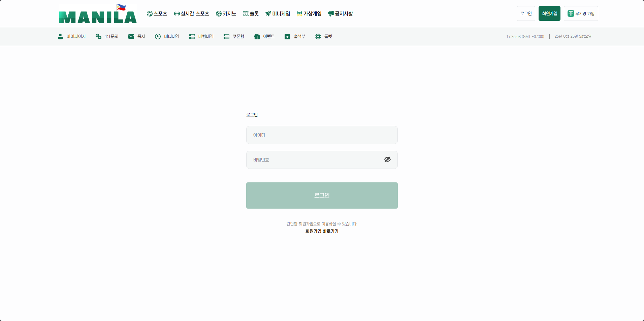Check messages via the 쪽지 envelope icon
644x321 pixels.
[131, 36]
